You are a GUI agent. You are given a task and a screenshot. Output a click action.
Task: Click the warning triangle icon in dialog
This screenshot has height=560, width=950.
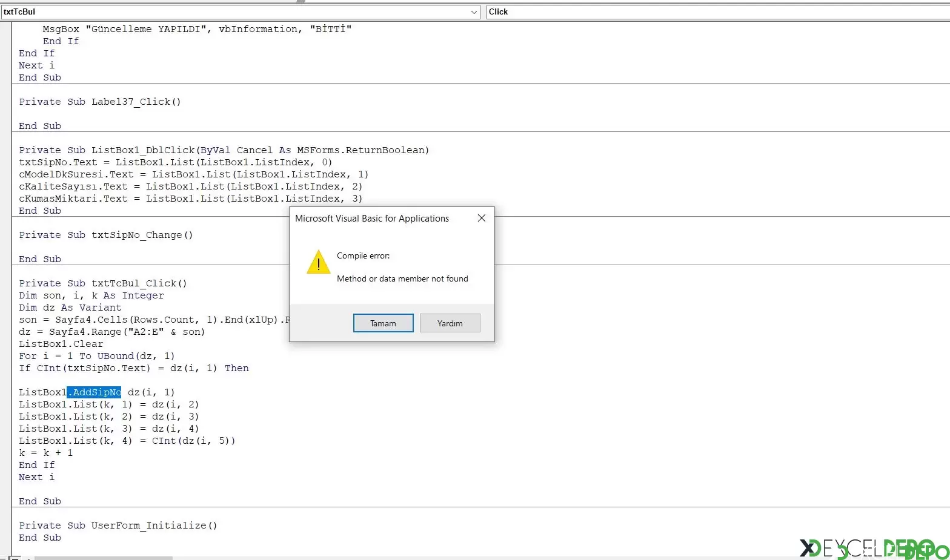[x=319, y=262]
